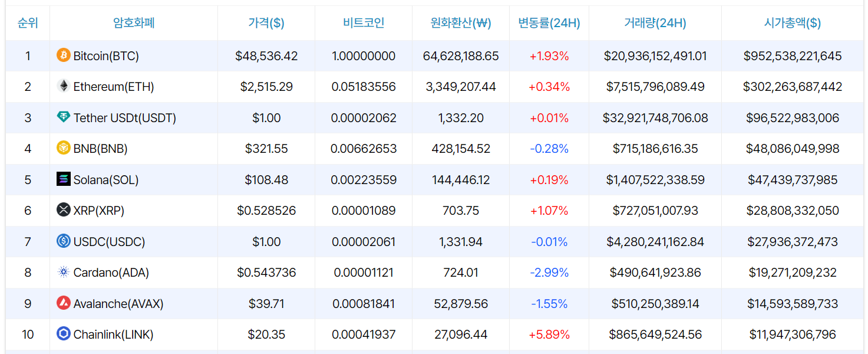The image size is (868, 354).
Task: Click the Cardano dotted logo icon
Action: click(63, 272)
